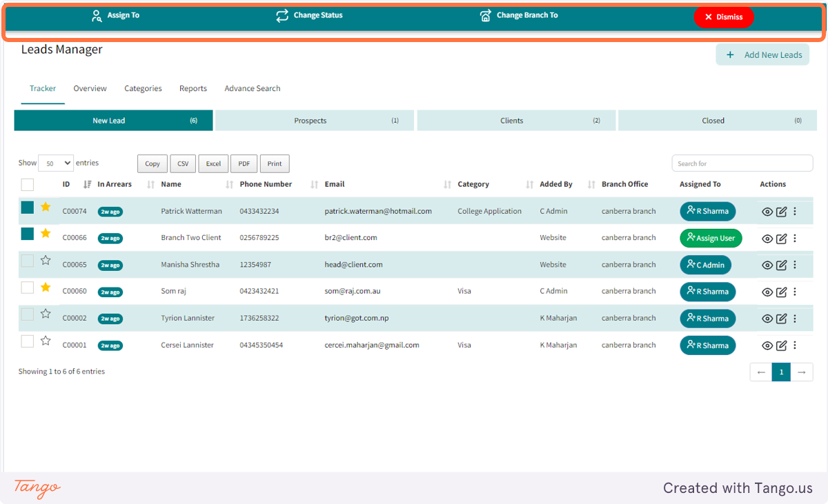The height and width of the screenshot is (504, 828).
Task: Switch to the Categories tab
Action: 144,88
